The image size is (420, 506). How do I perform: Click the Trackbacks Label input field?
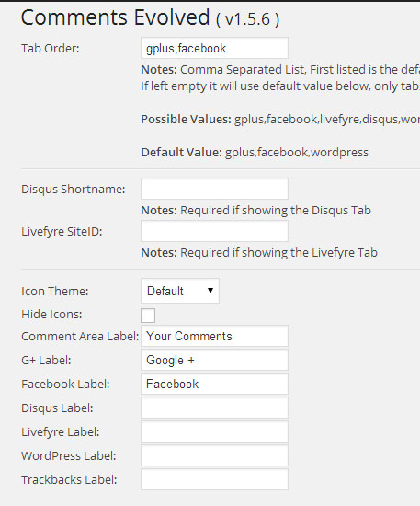214,479
